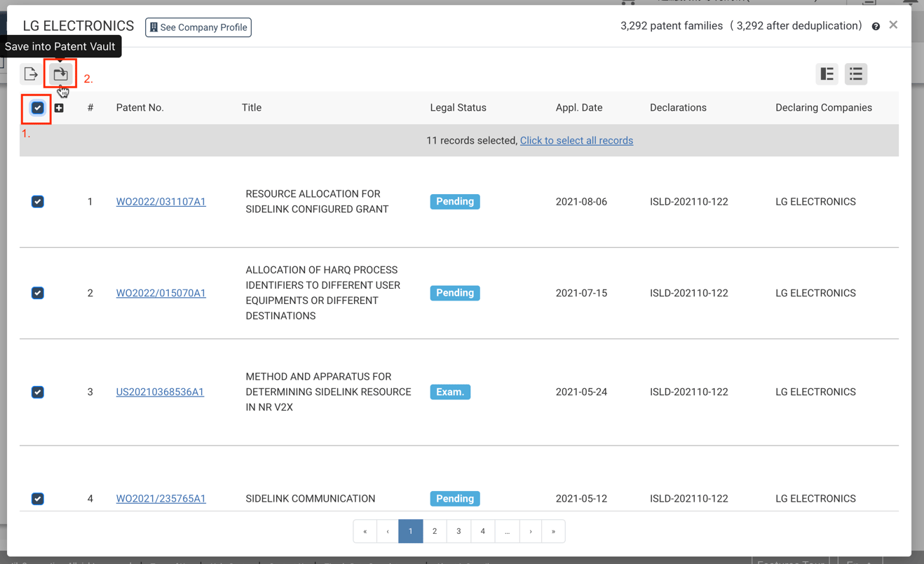Open help with the question mark icon
Viewport: 924px width, 564px height.
point(876,25)
